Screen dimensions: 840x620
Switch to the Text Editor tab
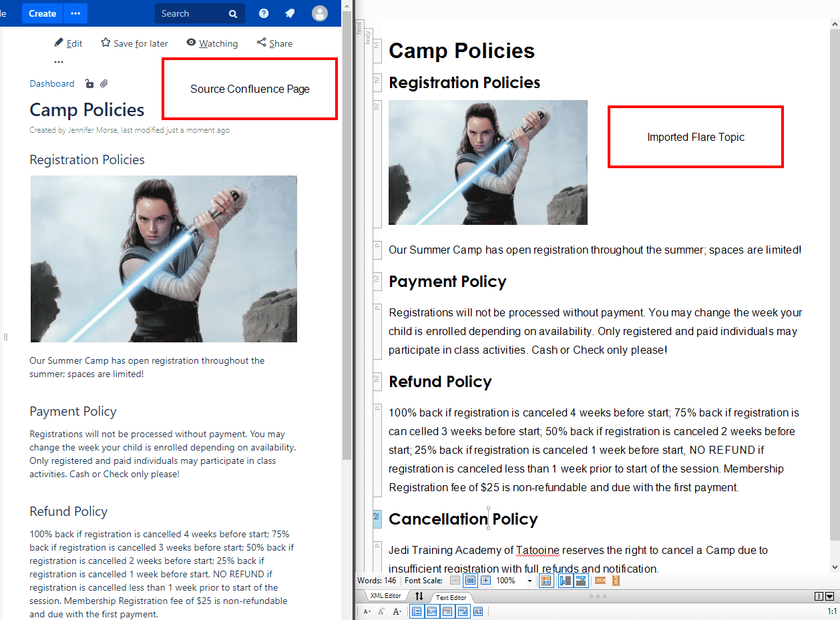451,597
